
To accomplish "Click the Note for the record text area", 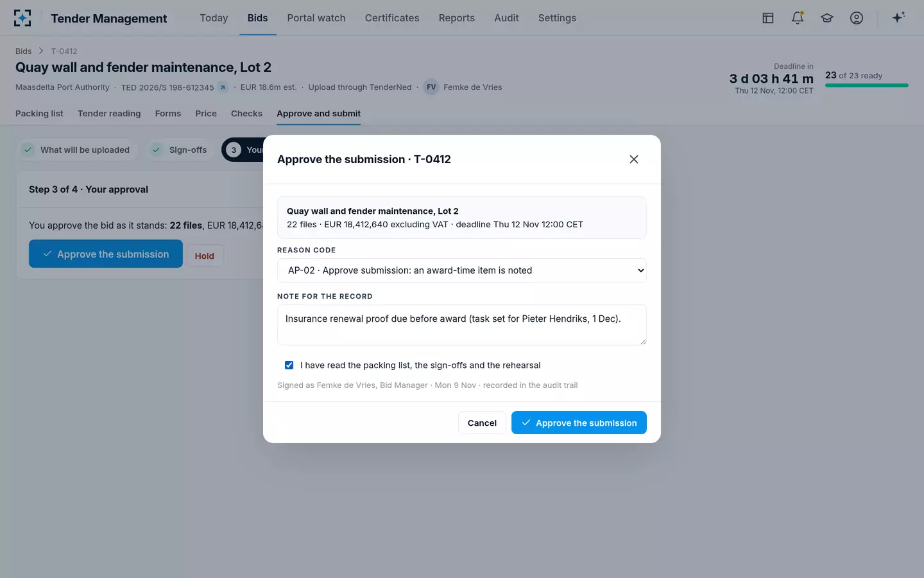I will coord(462,325).
